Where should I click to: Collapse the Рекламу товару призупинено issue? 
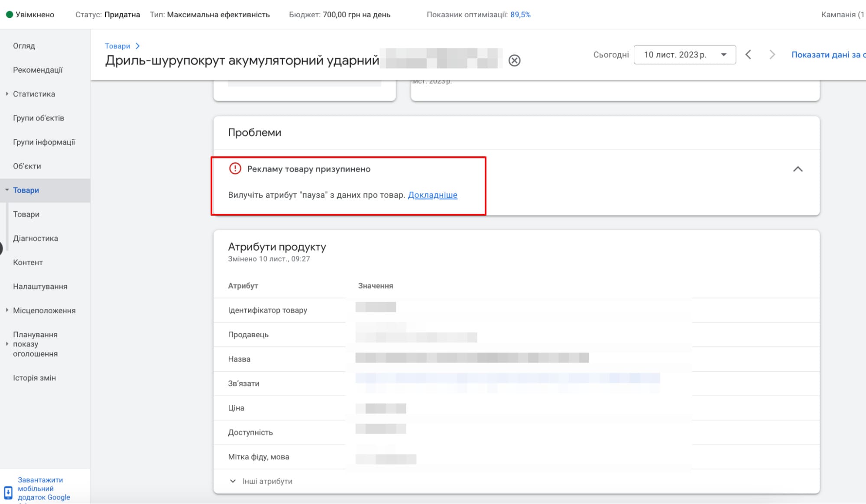[798, 169]
